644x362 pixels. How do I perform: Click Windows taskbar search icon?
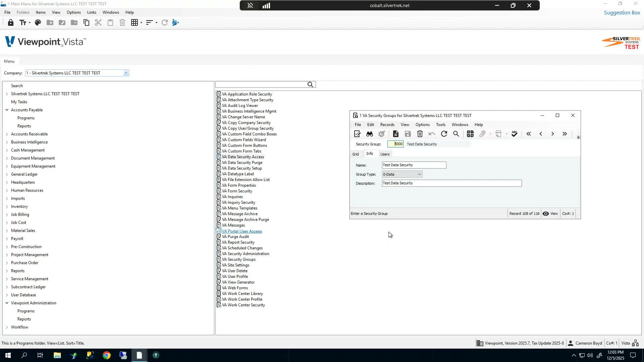24,355
